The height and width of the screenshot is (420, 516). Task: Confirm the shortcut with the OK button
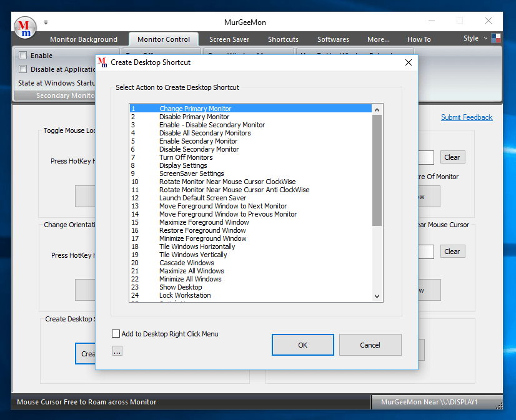click(x=302, y=344)
